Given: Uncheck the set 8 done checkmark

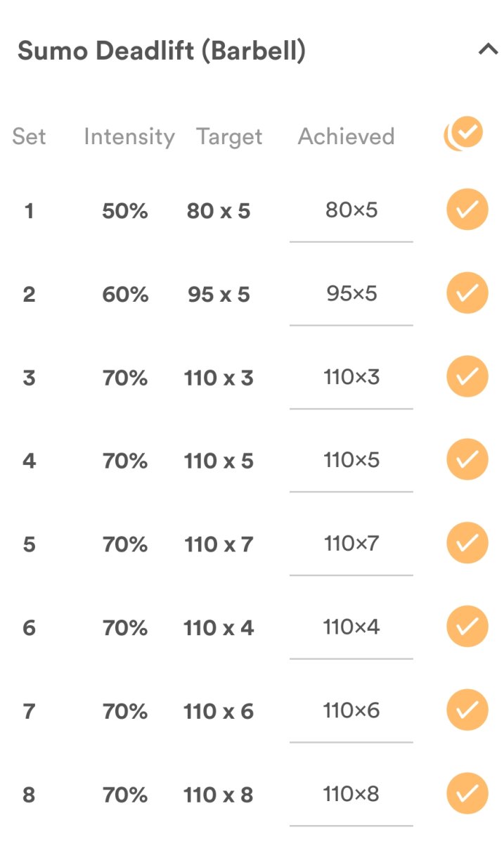Looking at the screenshot, I should coord(467,793).
